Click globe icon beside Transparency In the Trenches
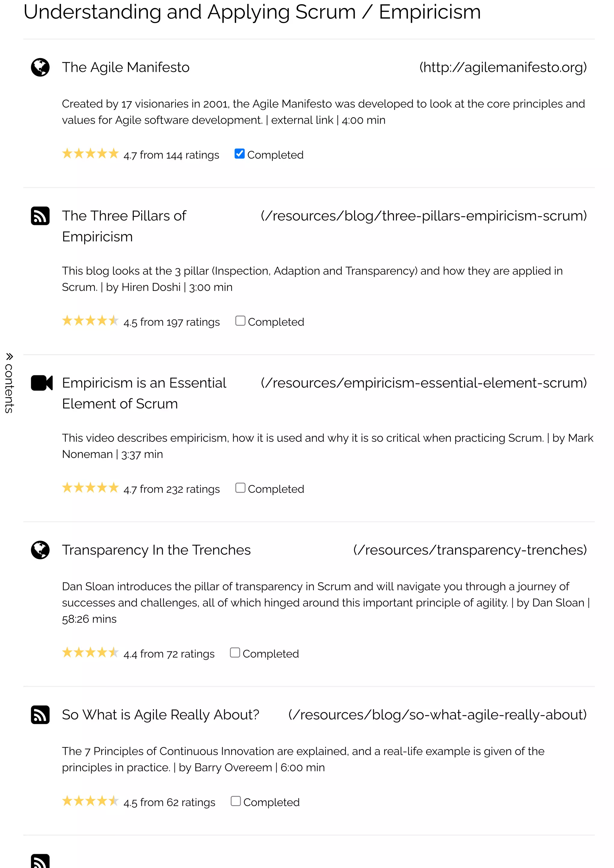The height and width of the screenshot is (868, 614). (40, 550)
